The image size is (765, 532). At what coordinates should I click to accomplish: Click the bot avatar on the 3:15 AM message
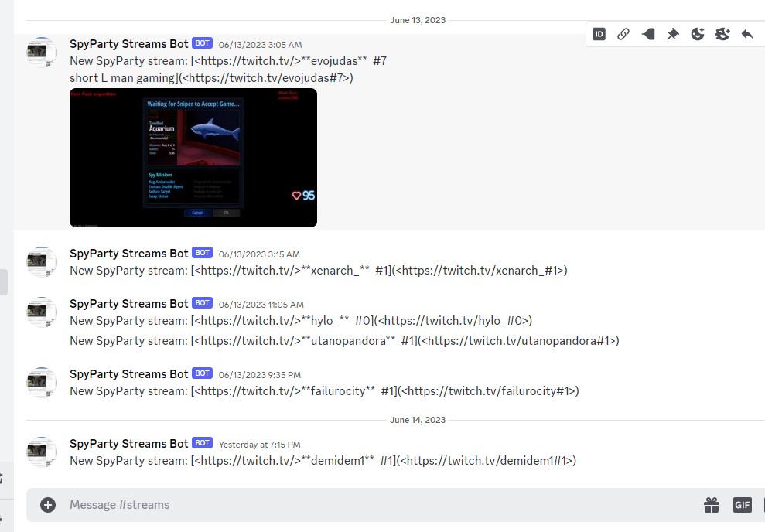click(42, 262)
